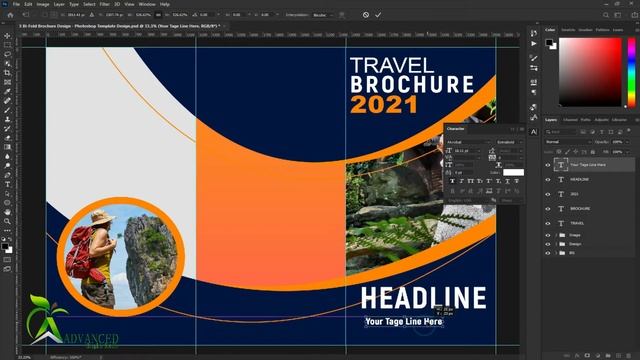The height and width of the screenshot is (360, 640).
Task: Toggle visibility of the Design group
Action: [x=548, y=244]
